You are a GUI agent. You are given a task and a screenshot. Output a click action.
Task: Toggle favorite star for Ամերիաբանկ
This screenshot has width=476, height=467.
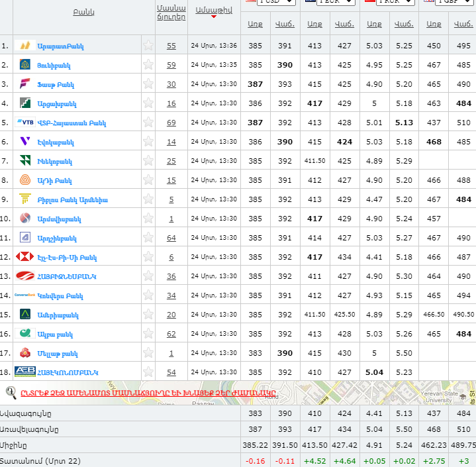tap(148, 314)
